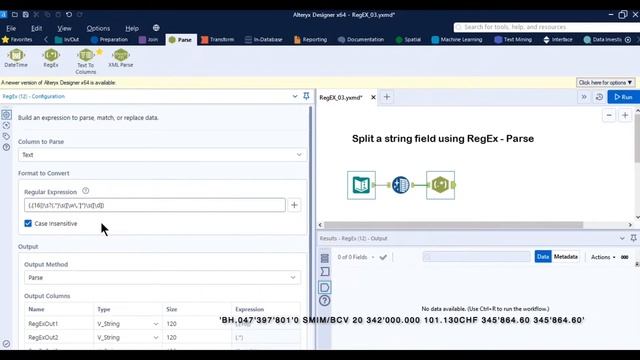Add a new workflow tab with plus

coord(387,97)
